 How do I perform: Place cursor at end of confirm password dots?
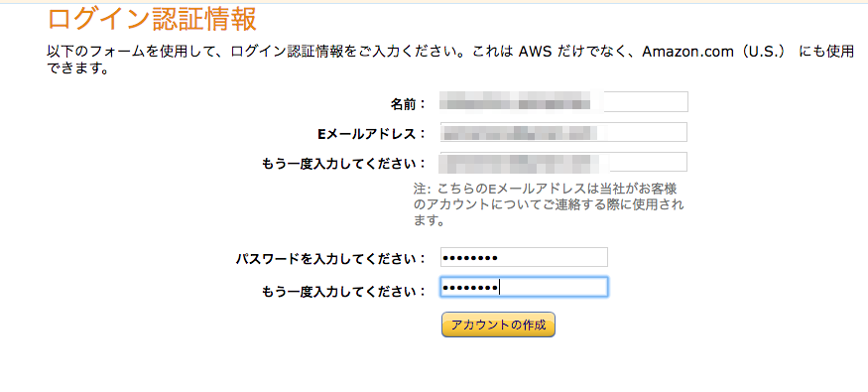(499, 288)
